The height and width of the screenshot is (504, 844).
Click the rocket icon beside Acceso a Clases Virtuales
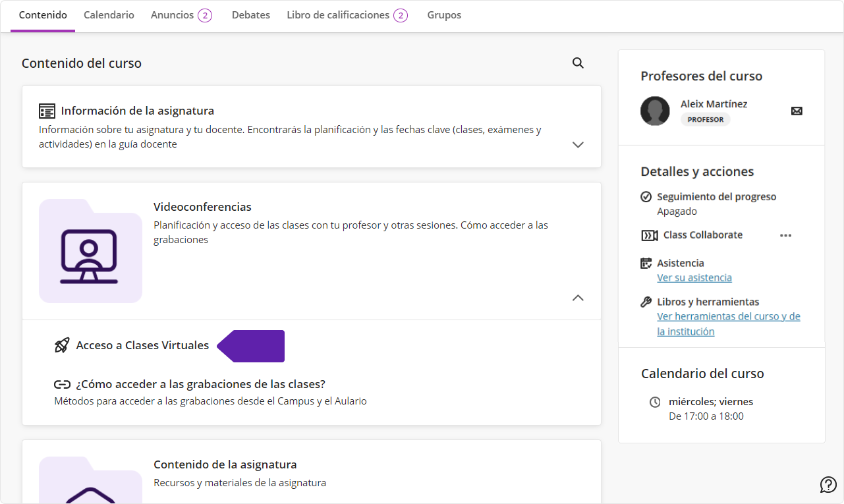62,345
